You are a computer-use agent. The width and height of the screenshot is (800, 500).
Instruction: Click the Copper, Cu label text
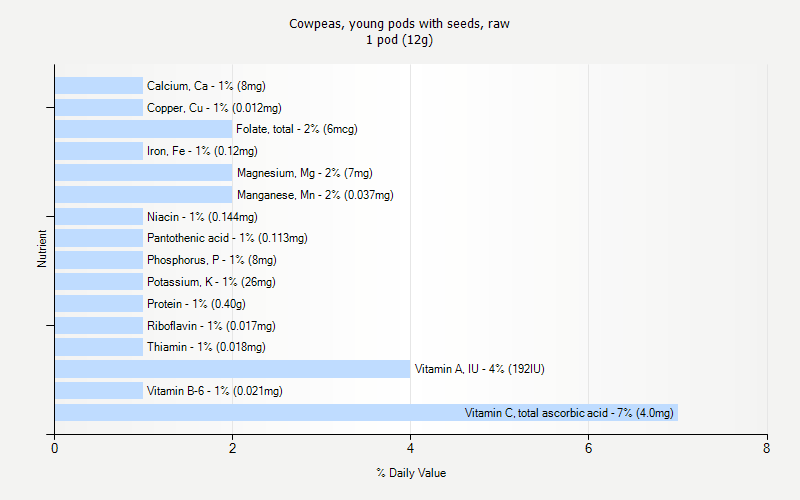click(214, 108)
